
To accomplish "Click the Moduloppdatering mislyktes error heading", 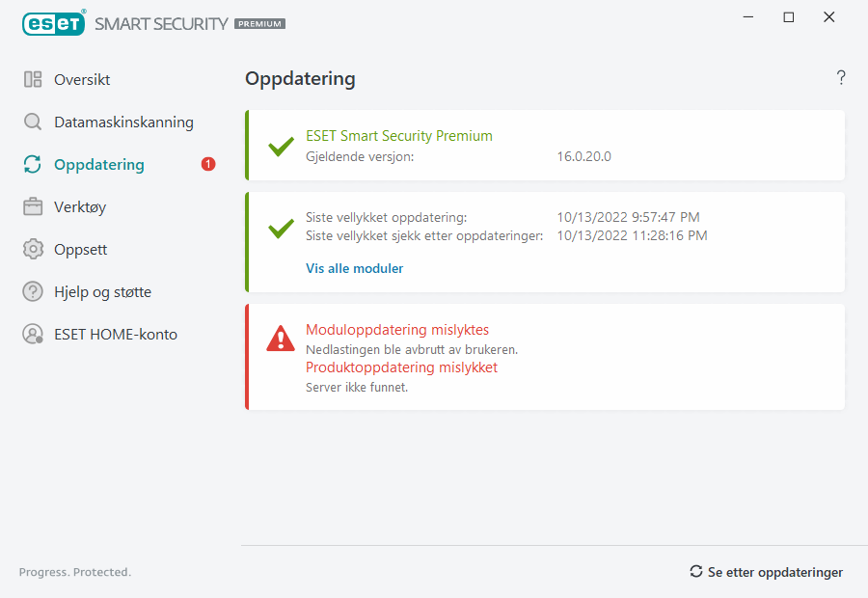I will click(397, 330).
